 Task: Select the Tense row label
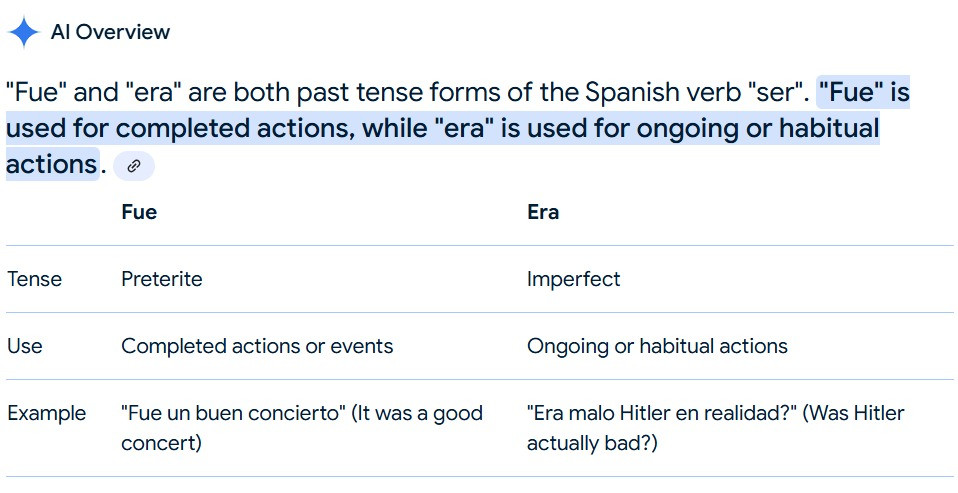[x=35, y=279]
